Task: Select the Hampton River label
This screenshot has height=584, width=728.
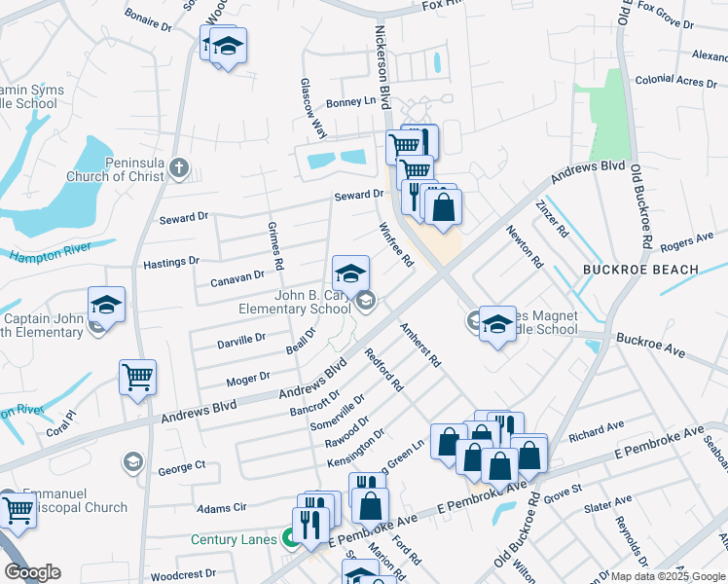Action: [49, 252]
